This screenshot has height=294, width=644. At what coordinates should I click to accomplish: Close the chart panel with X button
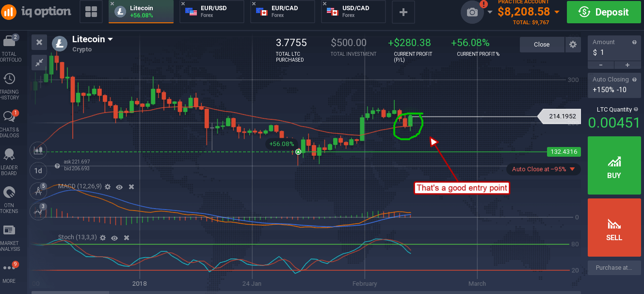click(x=39, y=43)
